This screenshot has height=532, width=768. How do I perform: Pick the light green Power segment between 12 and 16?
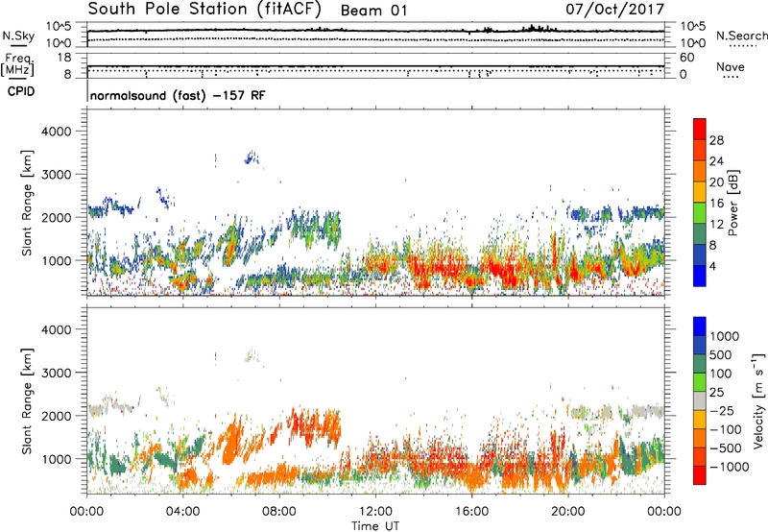tap(700, 212)
